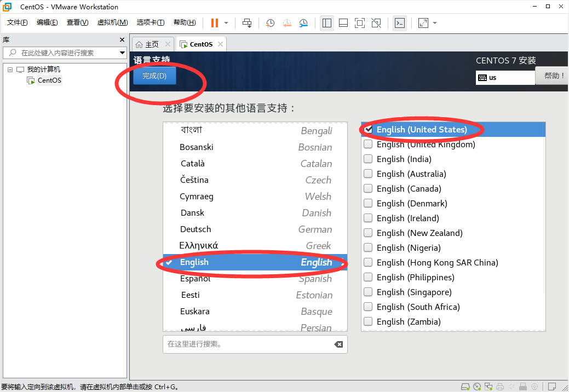Close the 主页 tab

[168, 44]
